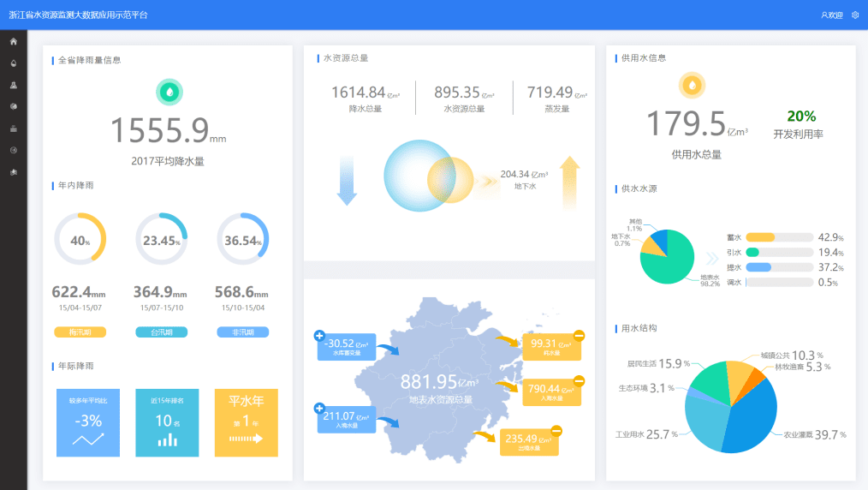The height and width of the screenshot is (490, 868).
Task: Click the yellow droplet water supply icon
Action: (692, 85)
